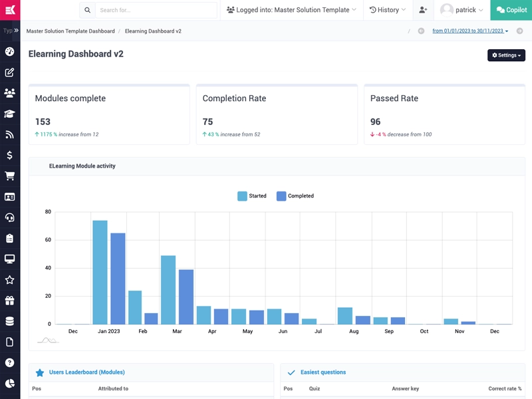Viewport: 532px width, 399px height.
Task: Open the graduation cap eLearning sidebar icon
Action: click(9, 114)
